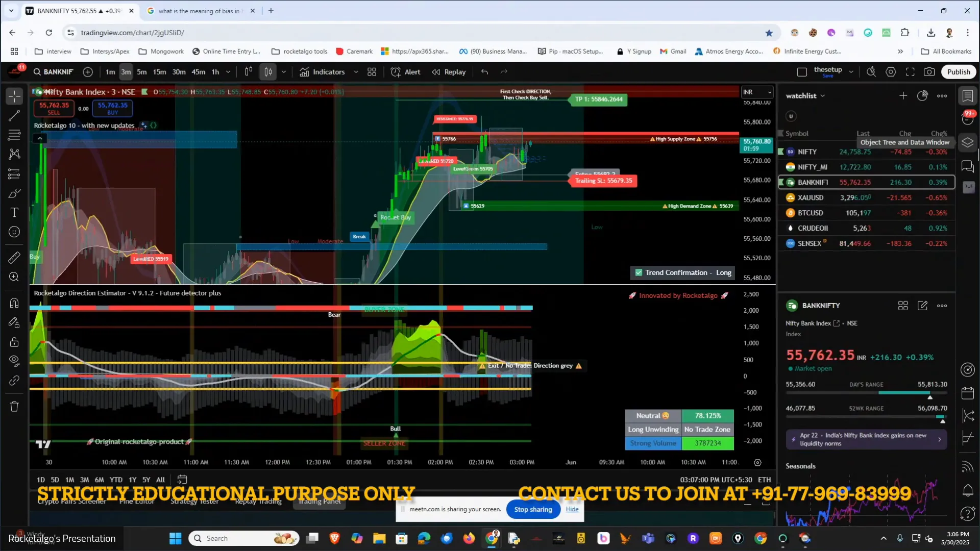
Task: Publish the chart idea
Action: (x=959, y=72)
